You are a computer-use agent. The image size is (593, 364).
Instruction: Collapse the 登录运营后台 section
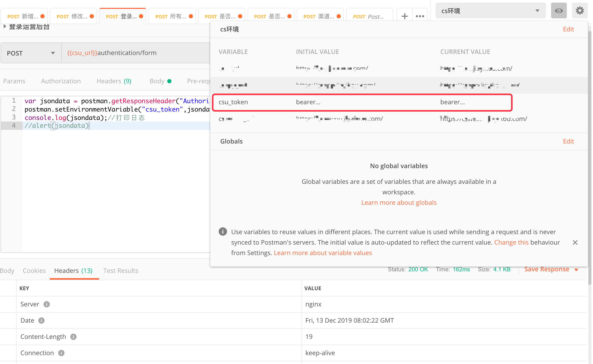[4, 26]
